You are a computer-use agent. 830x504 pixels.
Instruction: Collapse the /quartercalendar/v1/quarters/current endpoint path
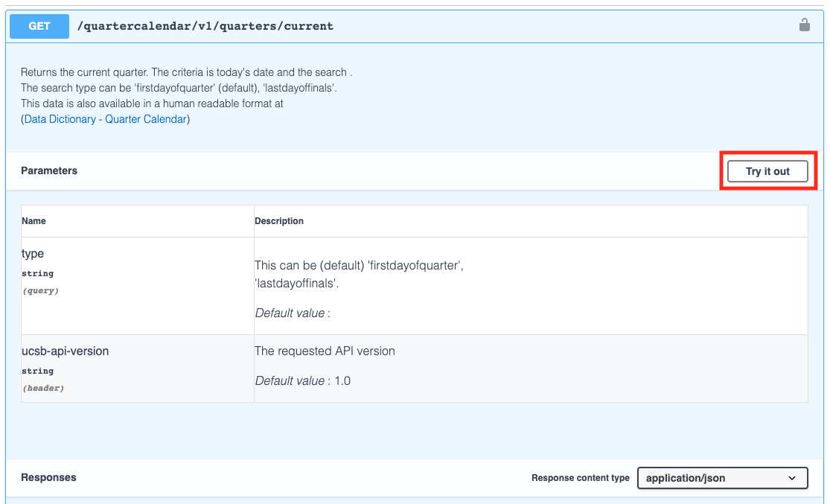point(205,26)
